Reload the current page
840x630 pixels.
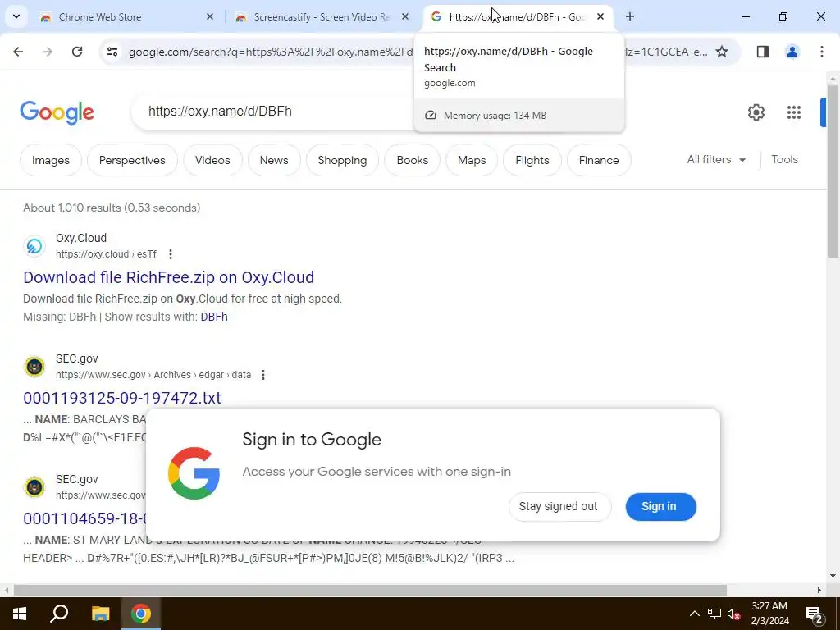[77, 52]
